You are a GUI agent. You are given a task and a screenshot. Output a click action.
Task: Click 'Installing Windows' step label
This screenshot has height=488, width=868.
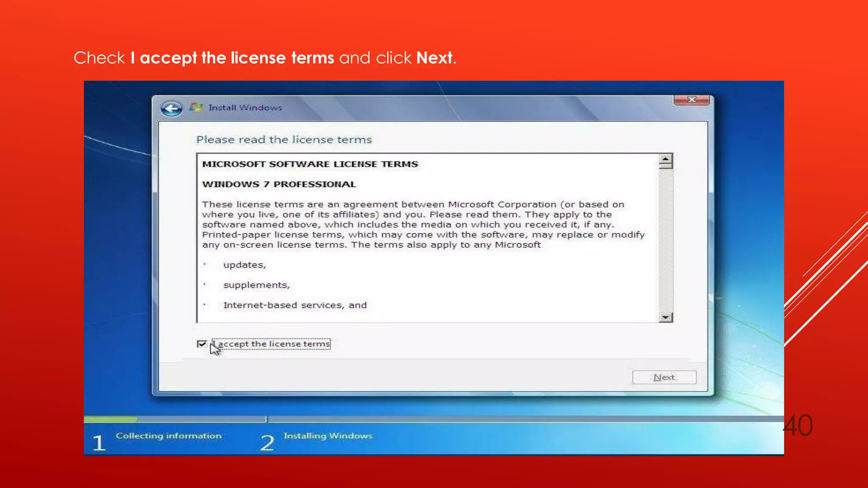pyautogui.click(x=328, y=436)
